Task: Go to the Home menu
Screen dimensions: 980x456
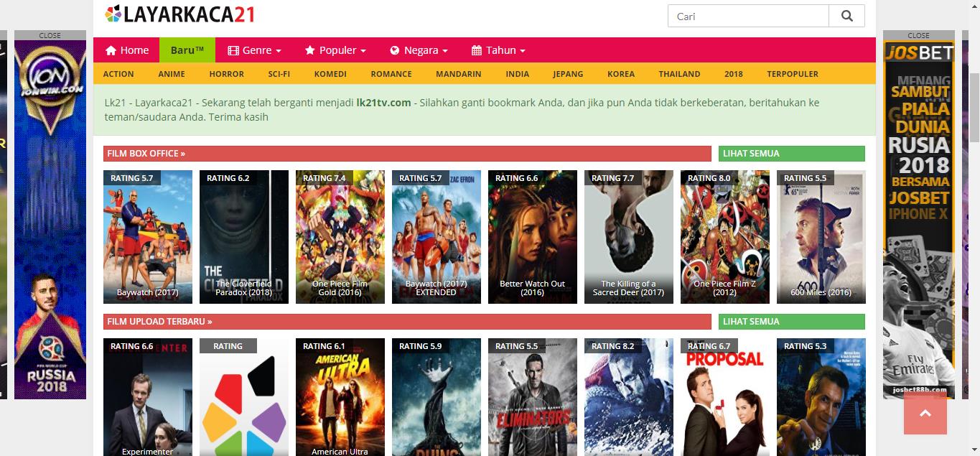Action: click(127, 50)
